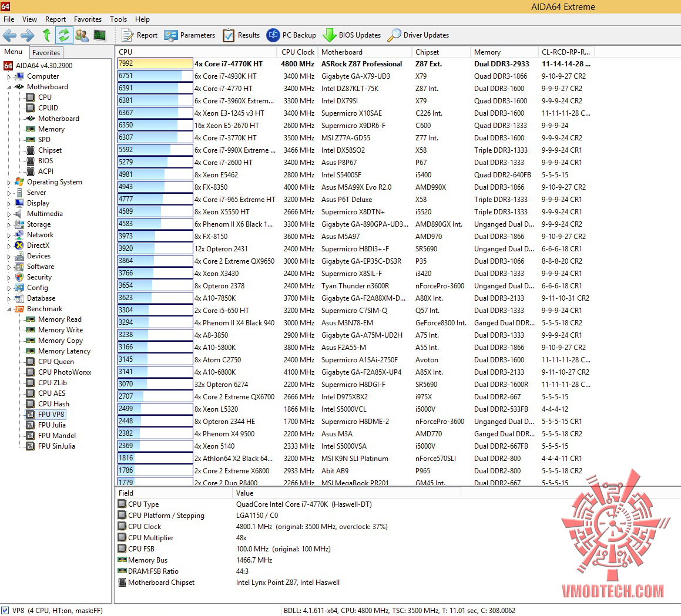Select the Chipset tree item
The width and height of the screenshot is (681, 616).
click(50, 150)
